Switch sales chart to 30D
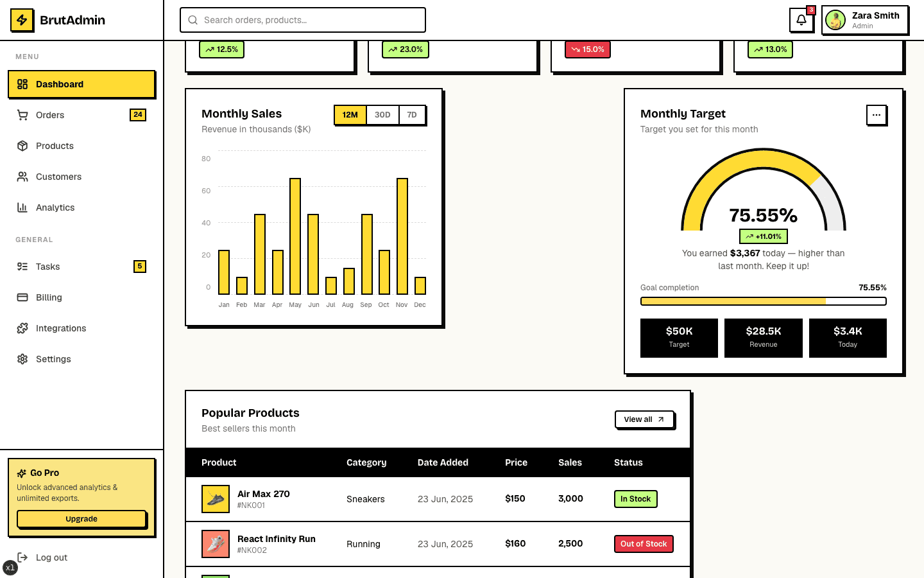The image size is (924, 578). 382,115
